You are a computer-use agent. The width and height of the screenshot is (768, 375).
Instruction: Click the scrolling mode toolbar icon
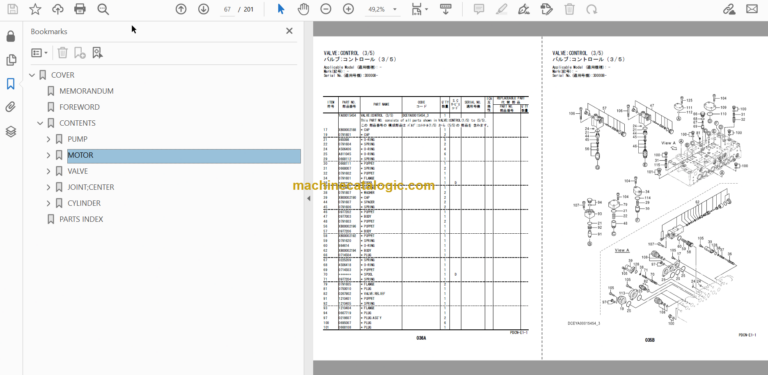coord(446,9)
